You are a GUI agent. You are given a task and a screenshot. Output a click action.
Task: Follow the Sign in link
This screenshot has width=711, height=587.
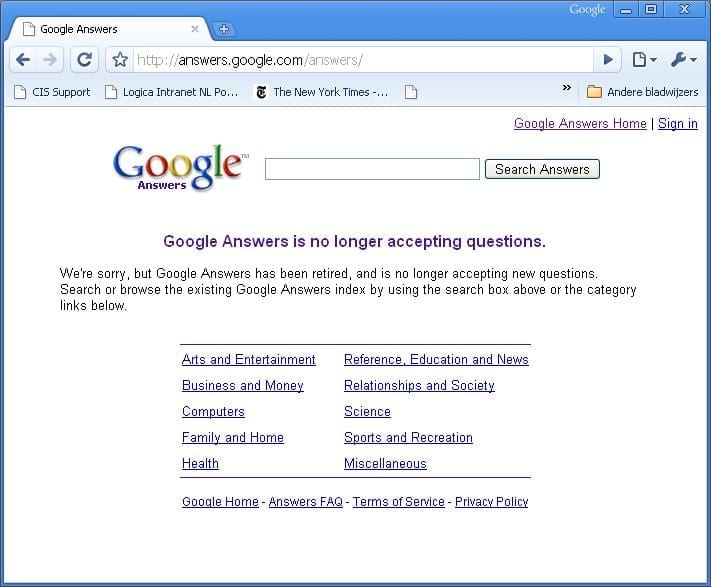click(x=678, y=123)
